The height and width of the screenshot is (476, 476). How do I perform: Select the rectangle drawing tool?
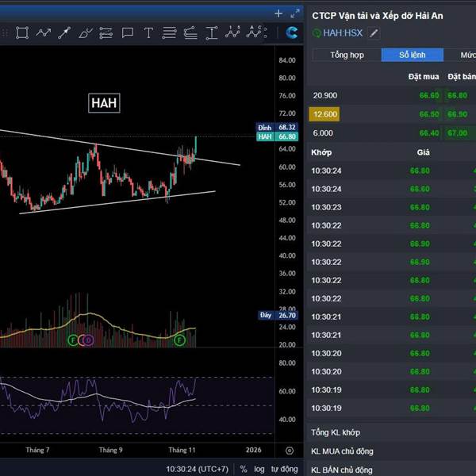click(22, 33)
